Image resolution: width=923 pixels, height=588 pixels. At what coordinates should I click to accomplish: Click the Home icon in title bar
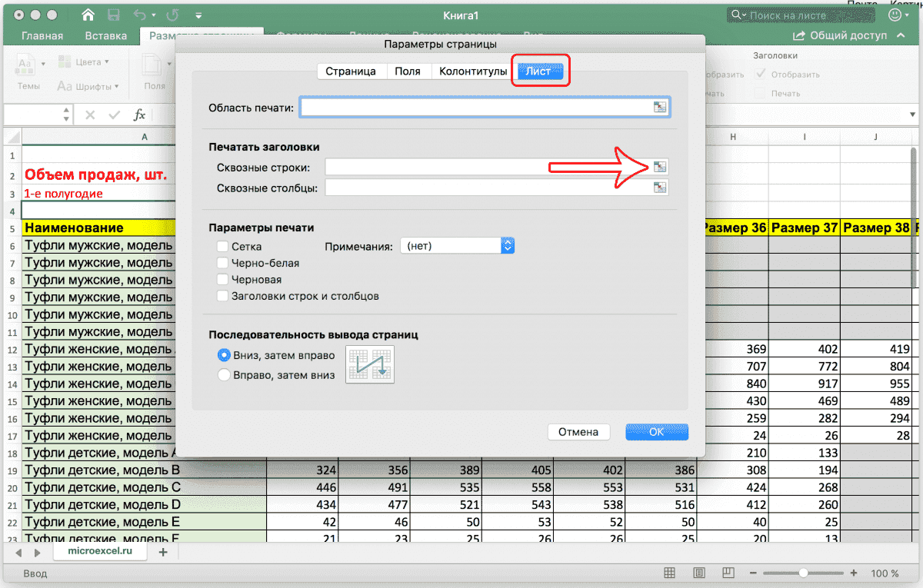pyautogui.click(x=89, y=15)
